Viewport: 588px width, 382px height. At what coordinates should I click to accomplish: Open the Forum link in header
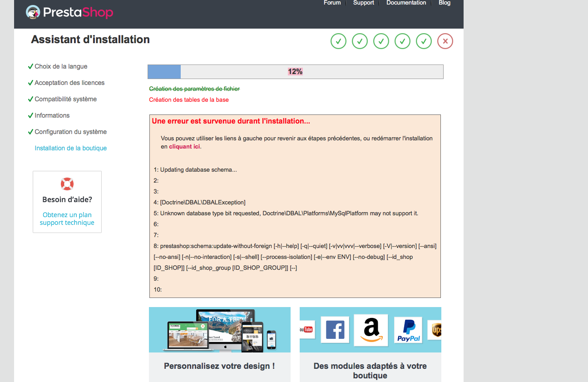(x=332, y=3)
